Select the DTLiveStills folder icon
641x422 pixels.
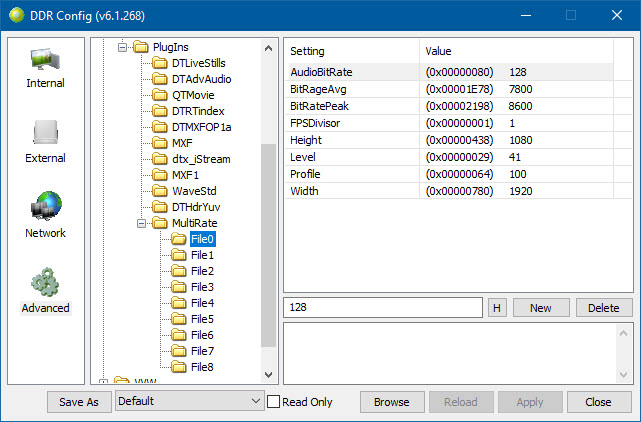tap(159, 63)
